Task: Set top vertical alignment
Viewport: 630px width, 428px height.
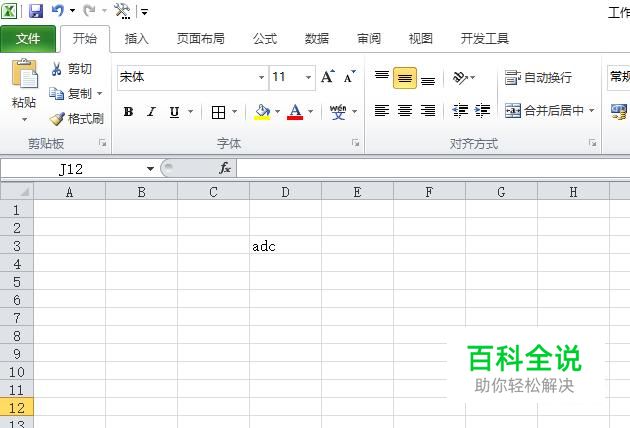Action: click(x=382, y=76)
